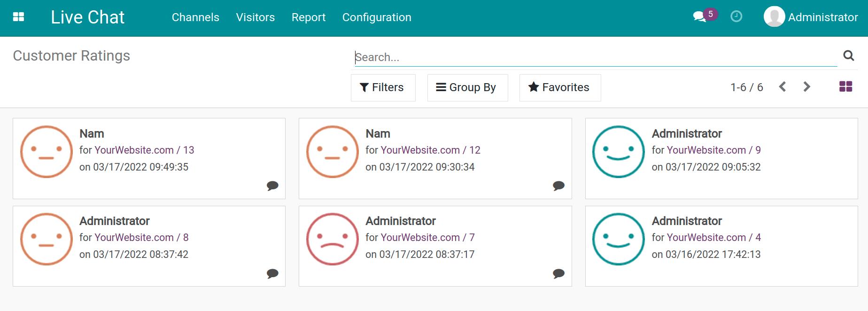
Task: Focus the Search input field
Action: tap(596, 57)
